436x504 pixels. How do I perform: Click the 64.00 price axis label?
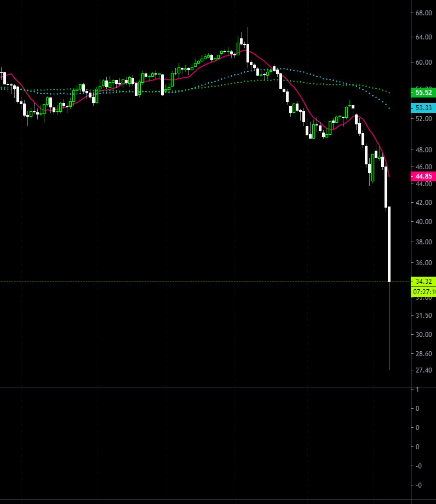[423, 37]
